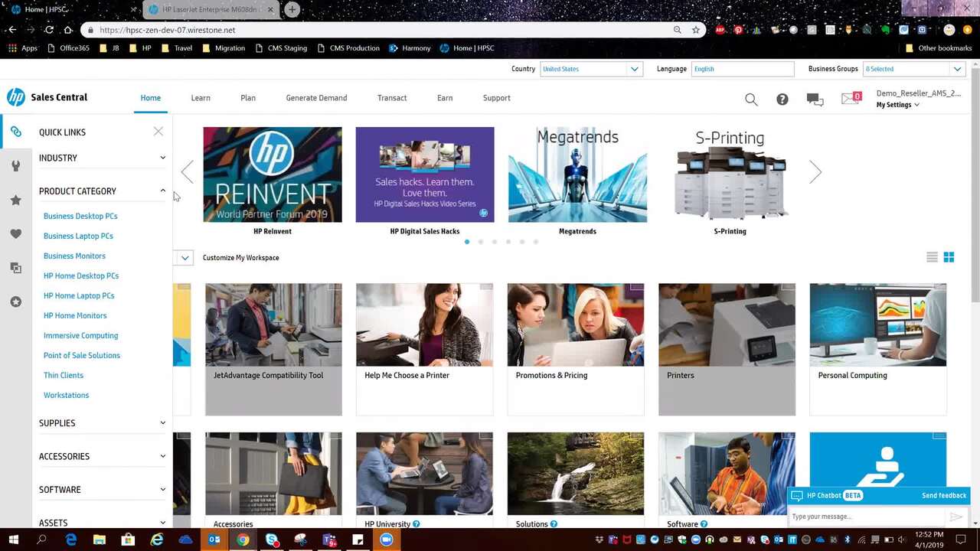Select the last carousel page dot
The image size is (980, 551).
[536, 242]
